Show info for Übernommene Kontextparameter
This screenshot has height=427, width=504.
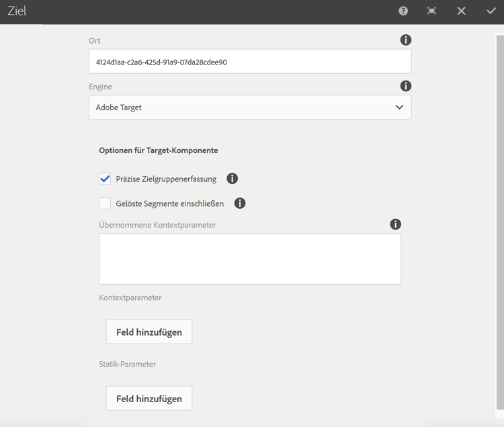pos(396,224)
